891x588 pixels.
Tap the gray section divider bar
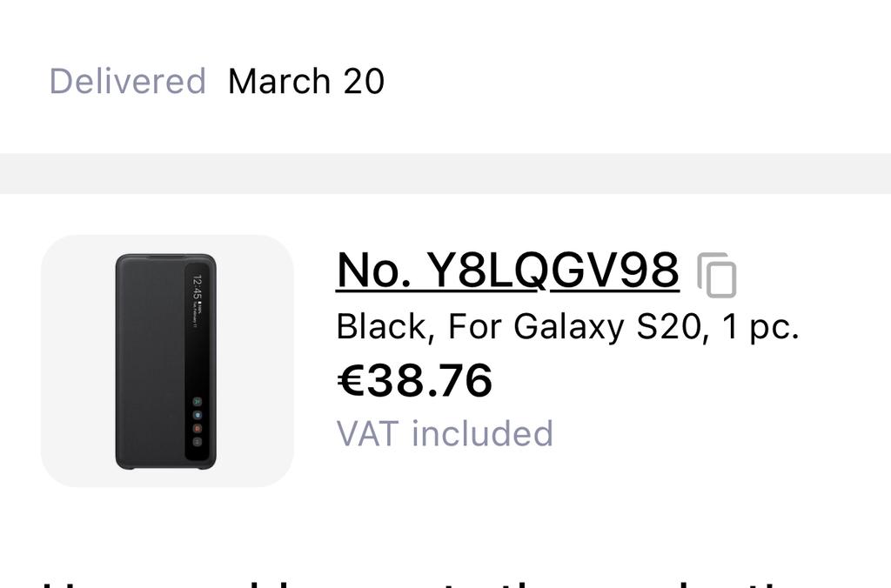coord(445,173)
